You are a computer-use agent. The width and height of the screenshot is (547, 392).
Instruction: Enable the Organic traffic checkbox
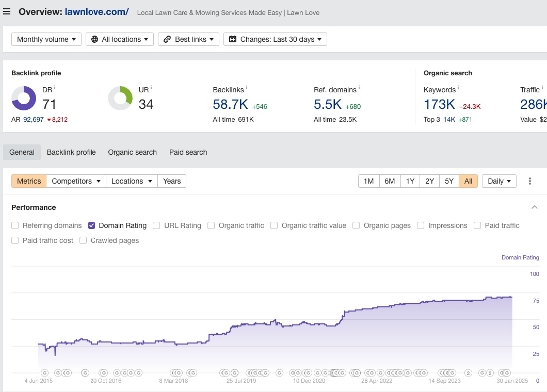[211, 225]
